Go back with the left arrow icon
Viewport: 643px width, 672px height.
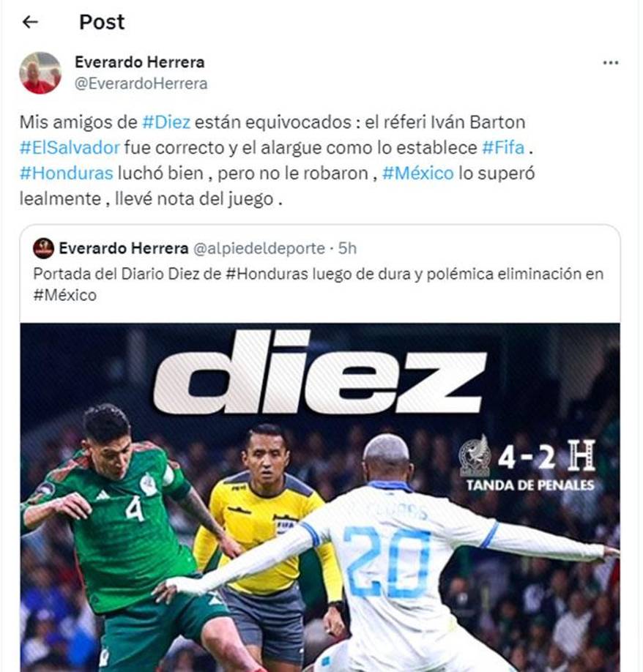tap(30, 22)
